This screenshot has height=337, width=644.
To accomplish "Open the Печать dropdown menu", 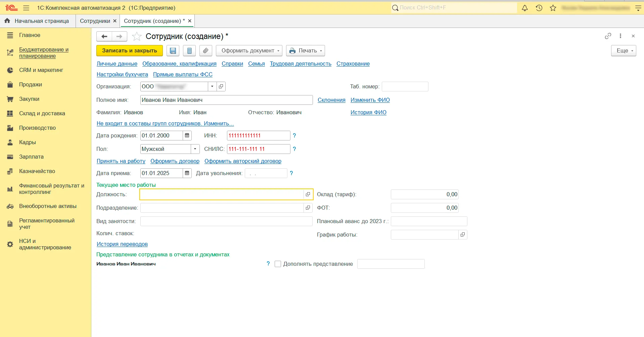I will [x=306, y=51].
